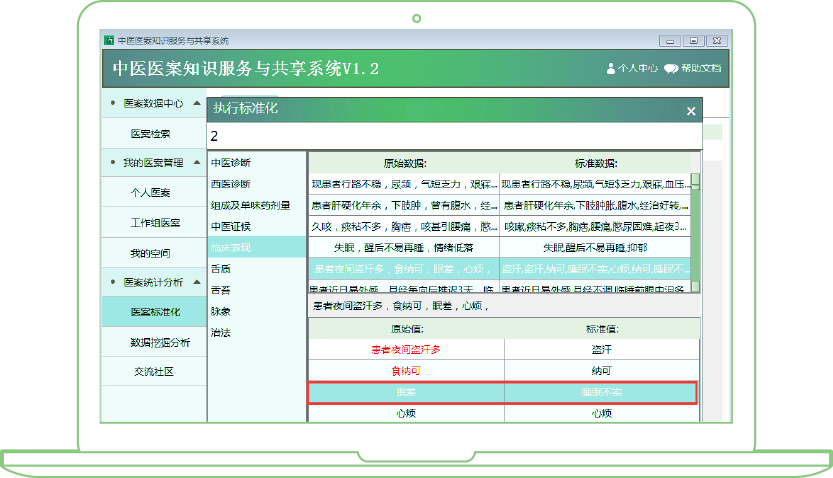Select 西医诊断 category in dialog list

coord(231,184)
